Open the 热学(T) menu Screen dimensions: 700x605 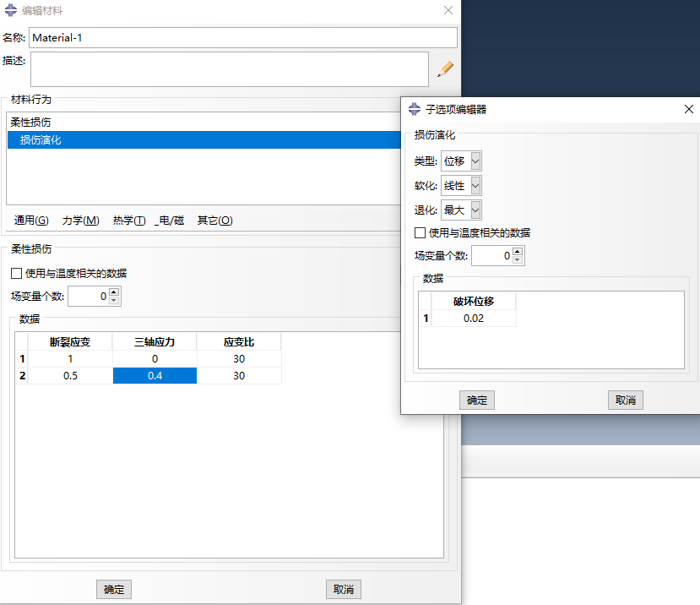coord(129,221)
